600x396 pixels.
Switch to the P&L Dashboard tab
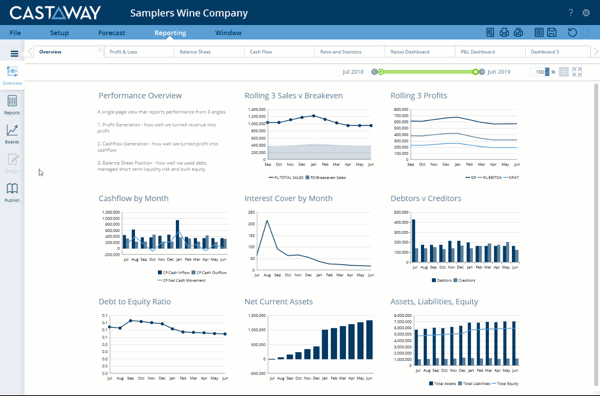pos(490,52)
